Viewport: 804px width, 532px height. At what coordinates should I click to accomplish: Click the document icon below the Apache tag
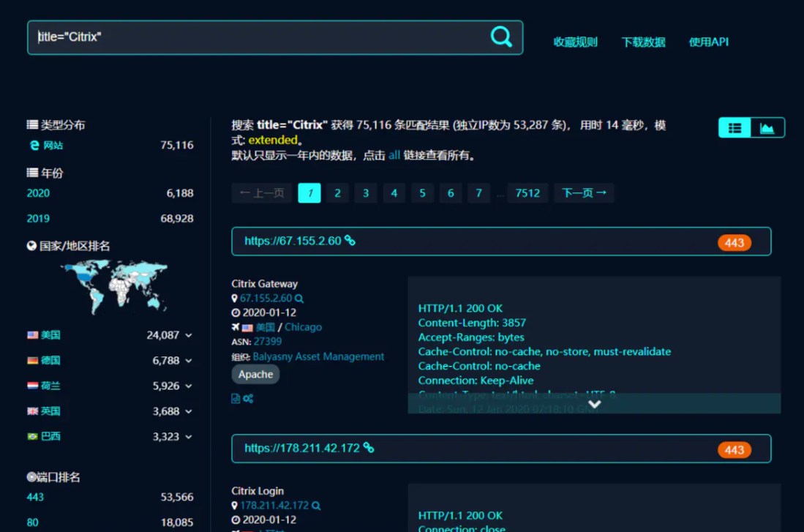point(236,399)
